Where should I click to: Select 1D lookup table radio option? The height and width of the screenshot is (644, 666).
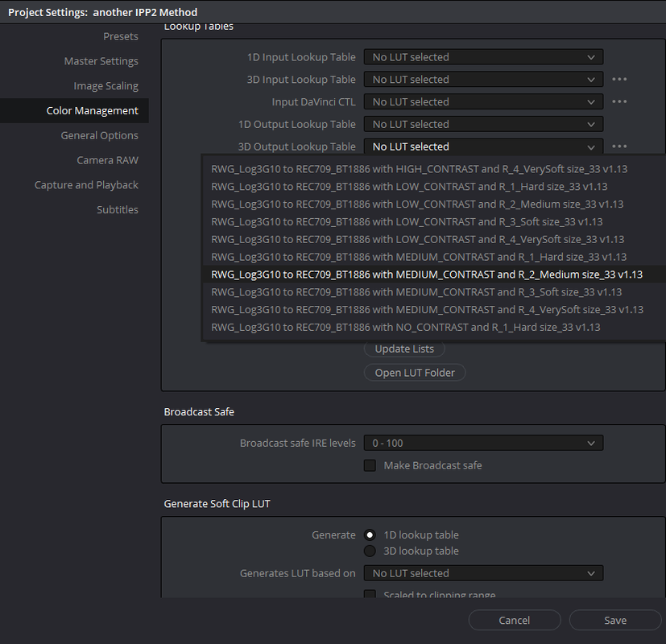pyautogui.click(x=370, y=535)
